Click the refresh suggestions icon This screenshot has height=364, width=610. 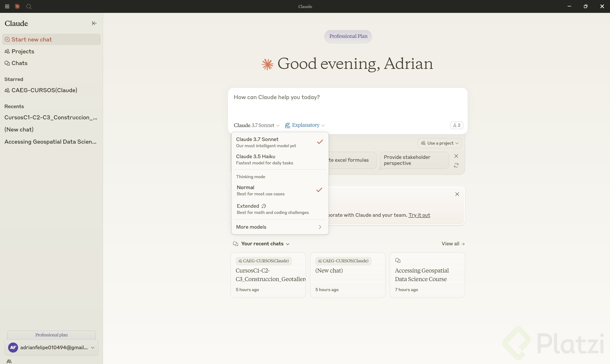456,166
